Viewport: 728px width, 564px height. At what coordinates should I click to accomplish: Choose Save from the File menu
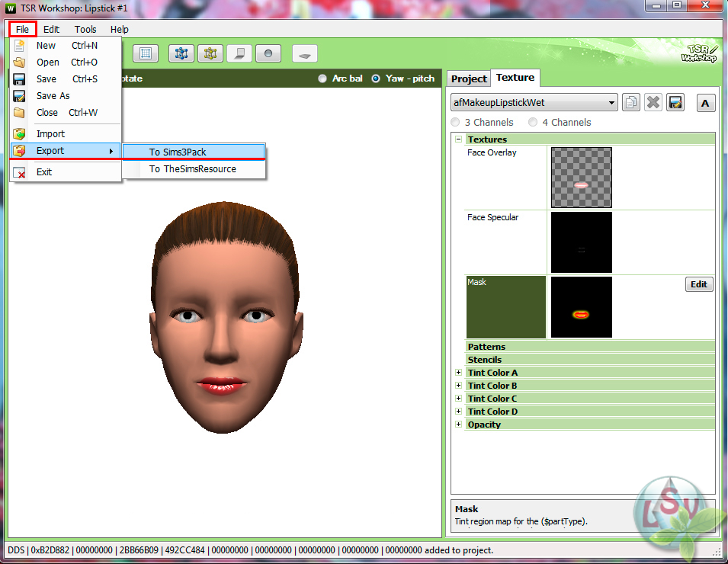point(66,79)
